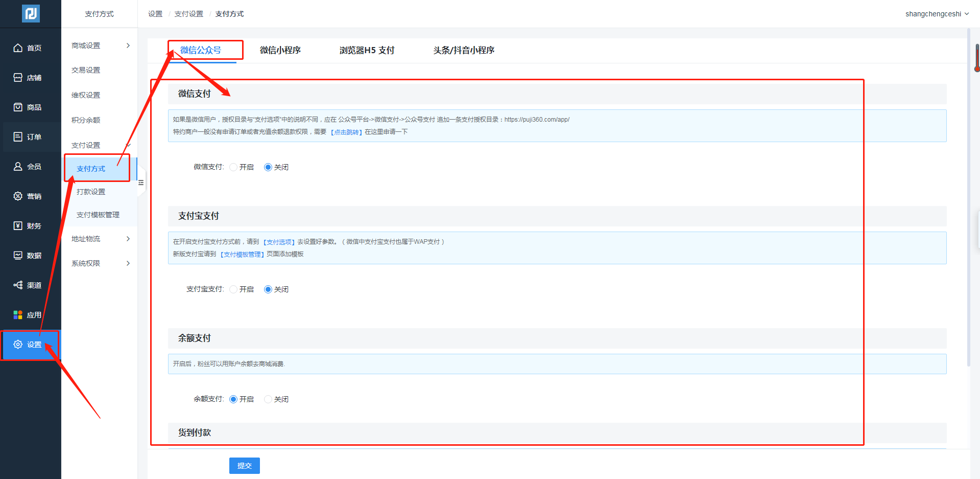
Task: Open the 财务 finance icon
Action: 18,226
